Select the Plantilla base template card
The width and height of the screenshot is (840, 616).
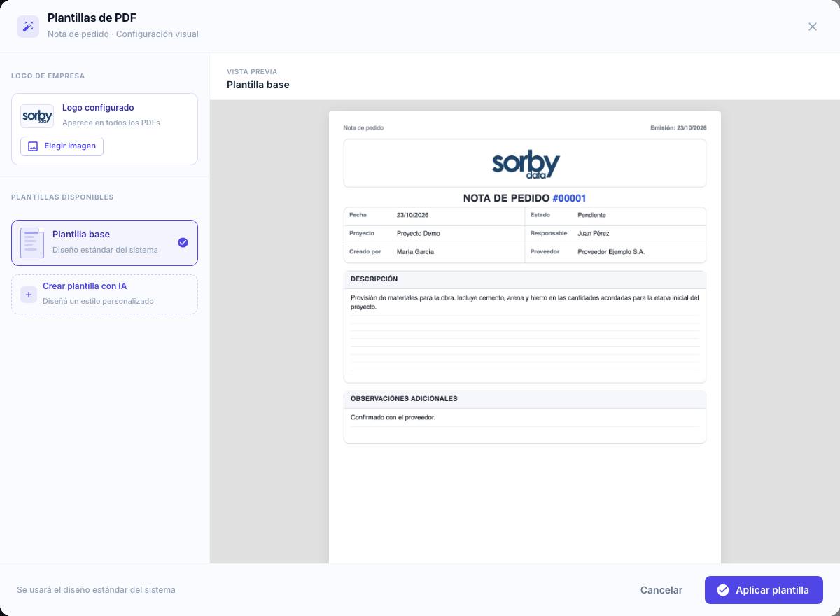[x=104, y=243]
